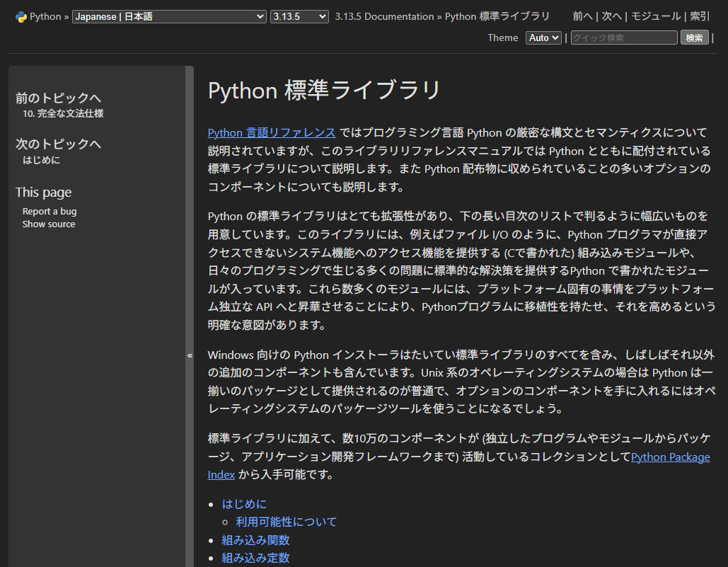Follow the Python Package Index link

670,457
